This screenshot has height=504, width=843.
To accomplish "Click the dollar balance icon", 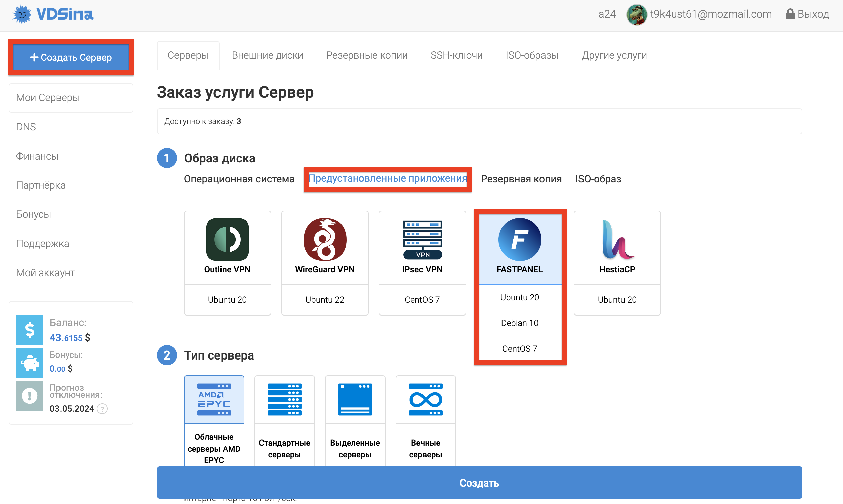I will (x=30, y=330).
